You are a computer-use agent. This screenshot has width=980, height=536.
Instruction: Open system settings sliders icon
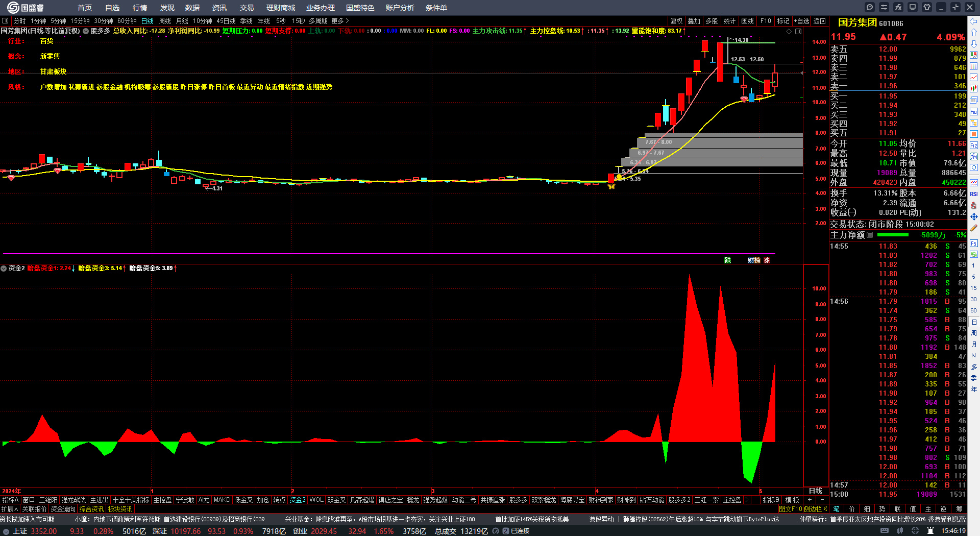click(x=884, y=7)
